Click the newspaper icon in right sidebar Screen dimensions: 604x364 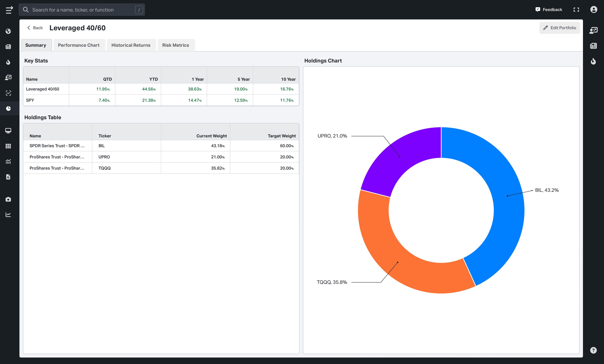point(593,46)
